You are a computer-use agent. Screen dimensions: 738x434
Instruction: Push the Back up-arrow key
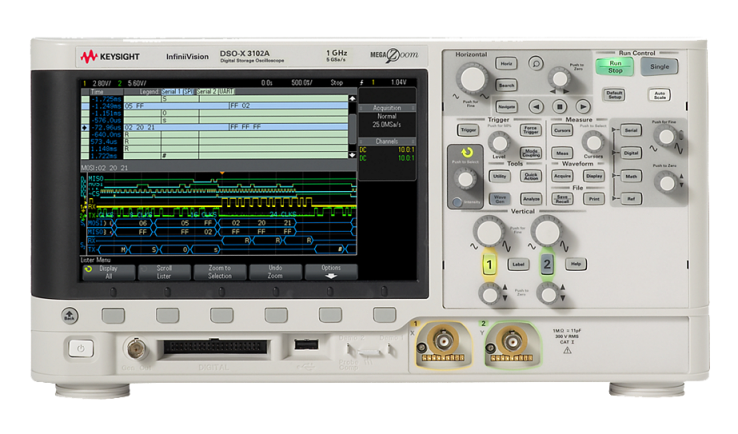click(x=70, y=315)
